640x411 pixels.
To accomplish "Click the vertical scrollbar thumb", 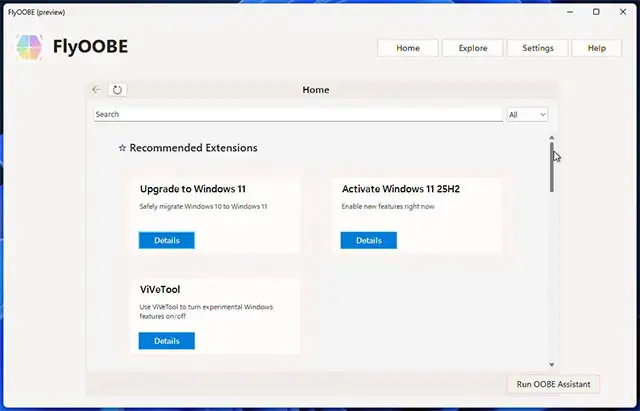I will click(552, 167).
